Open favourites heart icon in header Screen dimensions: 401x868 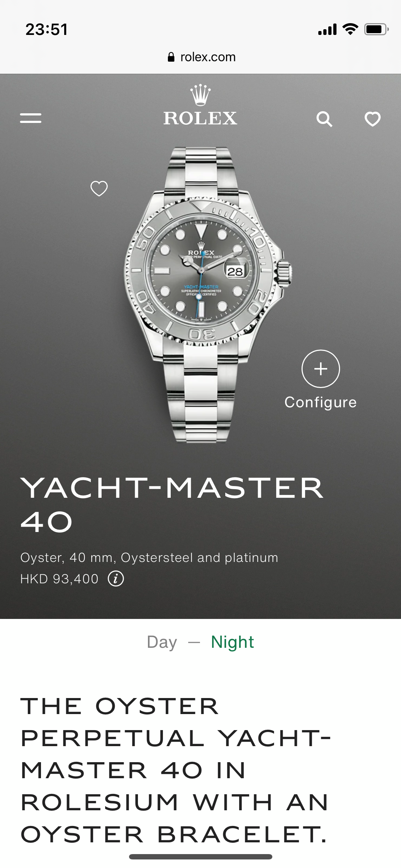pos(373,119)
